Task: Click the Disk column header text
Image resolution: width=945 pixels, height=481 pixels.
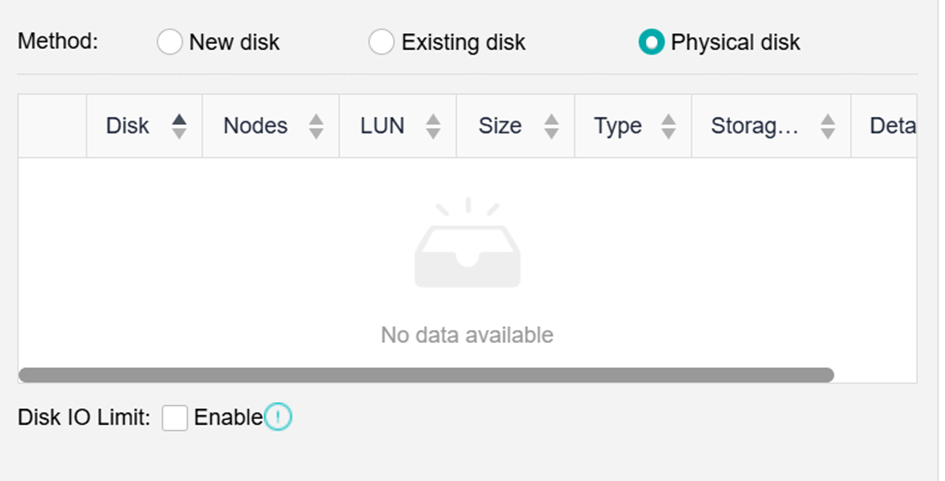Action: 127,126
